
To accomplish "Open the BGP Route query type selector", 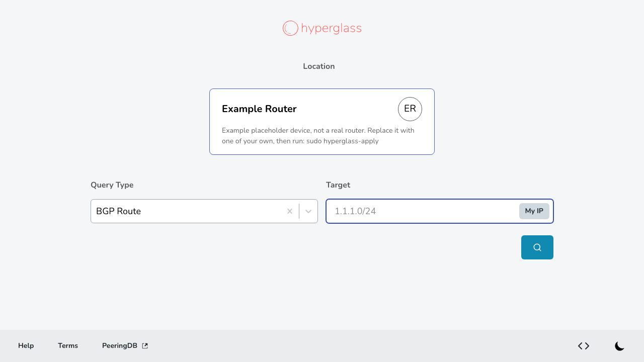I will (x=204, y=211).
